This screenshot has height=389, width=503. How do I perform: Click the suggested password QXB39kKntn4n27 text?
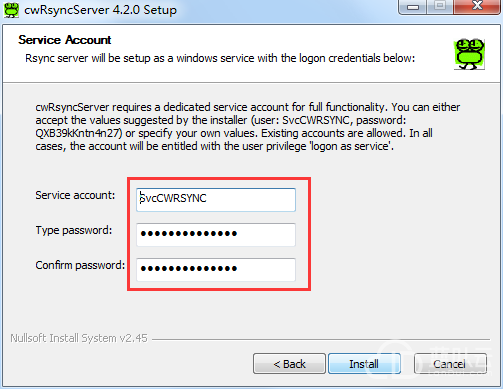77,133
